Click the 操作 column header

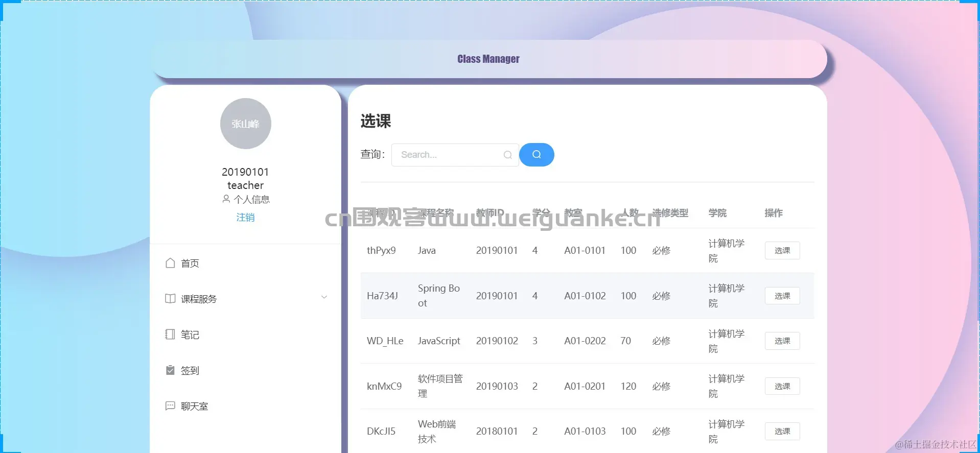click(x=774, y=213)
